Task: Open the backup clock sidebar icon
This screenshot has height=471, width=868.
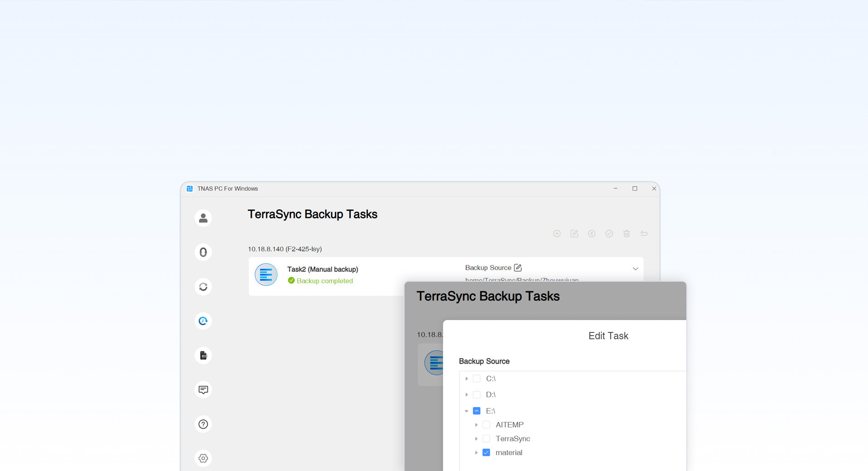Action: 203,321
